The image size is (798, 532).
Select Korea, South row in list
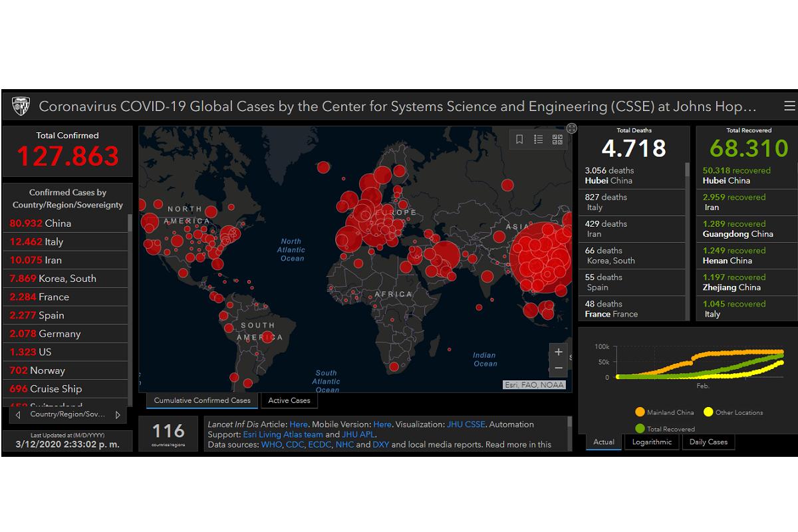(65, 279)
